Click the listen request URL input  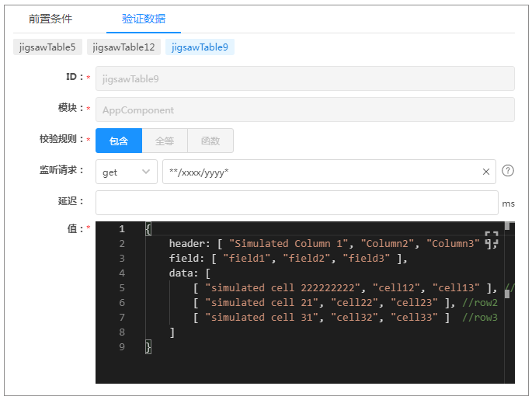[x=318, y=172]
